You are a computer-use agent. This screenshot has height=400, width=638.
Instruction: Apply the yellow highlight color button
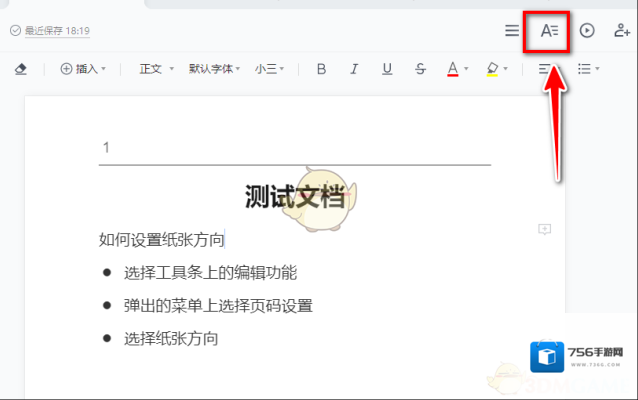pos(492,69)
